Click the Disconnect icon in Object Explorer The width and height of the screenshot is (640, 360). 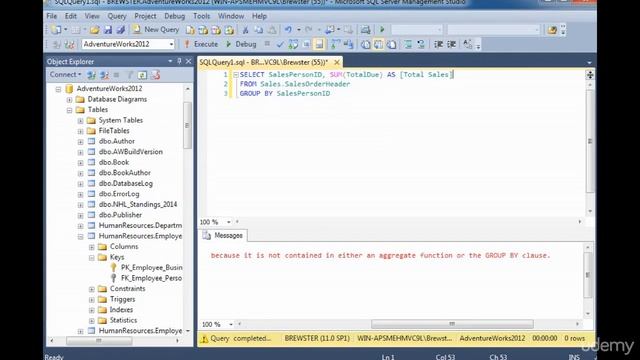104,75
